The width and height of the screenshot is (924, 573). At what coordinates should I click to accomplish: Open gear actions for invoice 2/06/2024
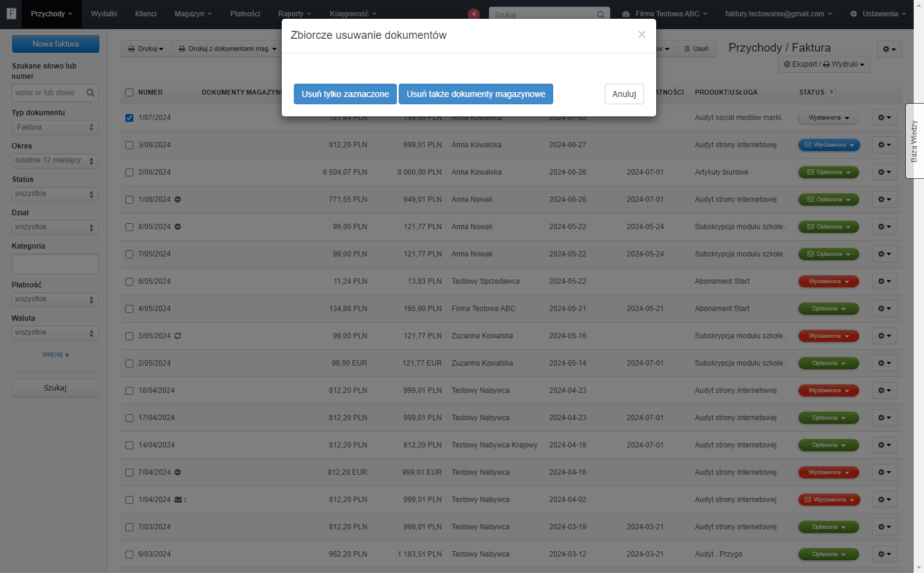885,172
